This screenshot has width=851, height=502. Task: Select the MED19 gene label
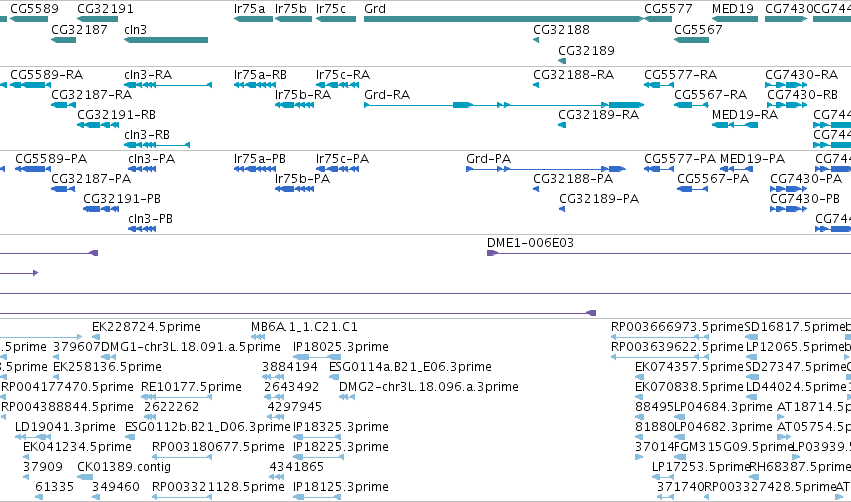tap(733, 9)
